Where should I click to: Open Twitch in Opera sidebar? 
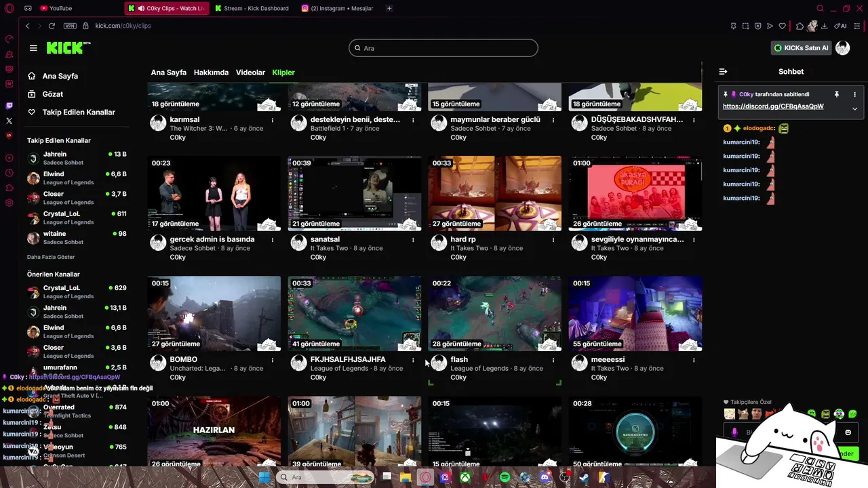tap(9, 106)
